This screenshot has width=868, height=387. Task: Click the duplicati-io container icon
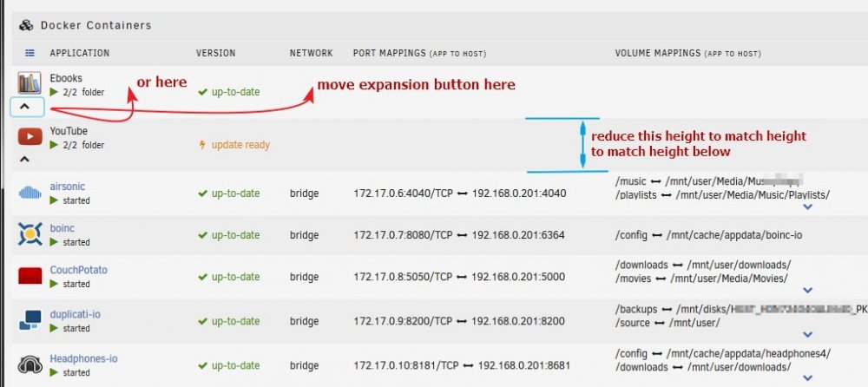30,320
